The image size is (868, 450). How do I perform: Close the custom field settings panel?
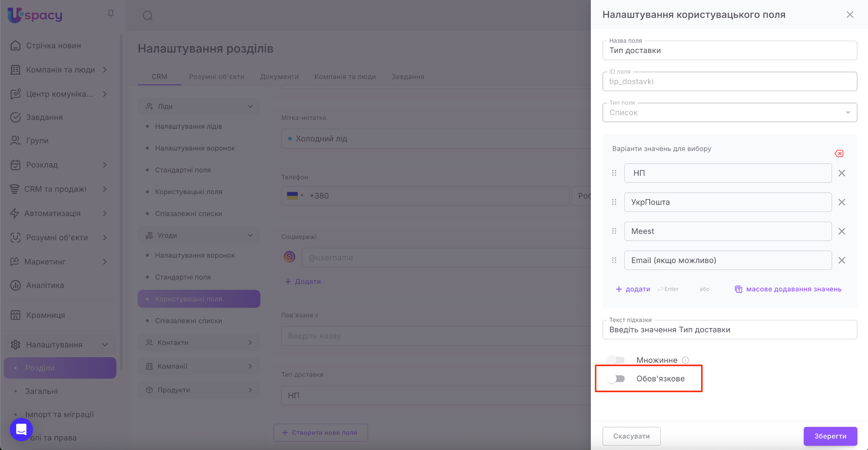(x=850, y=15)
